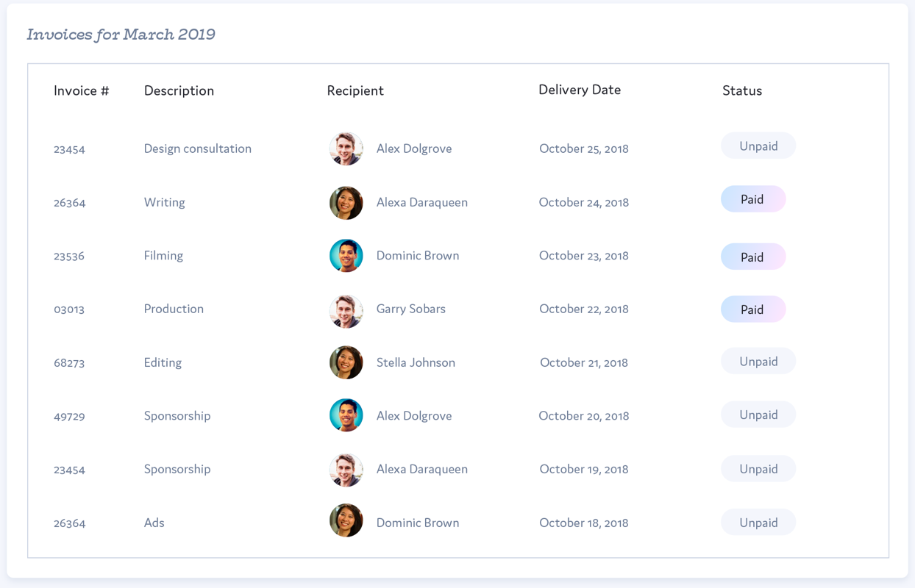Sort by the Invoice # column header
Viewport: 915px width, 588px height.
[x=81, y=90]
